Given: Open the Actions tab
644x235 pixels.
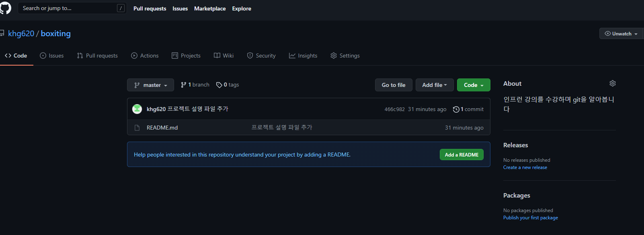Looking at the screenshot, I should click(x=145, y=56).
